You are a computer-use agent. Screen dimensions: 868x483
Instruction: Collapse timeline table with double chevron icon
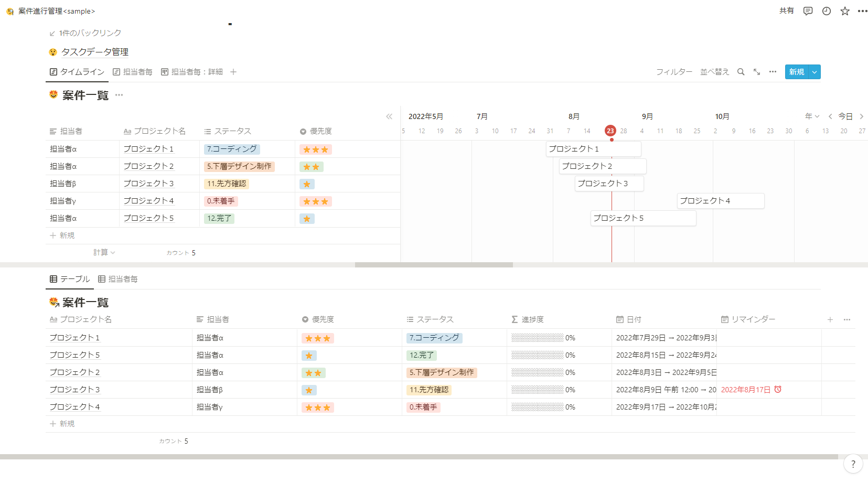point(389,116)
